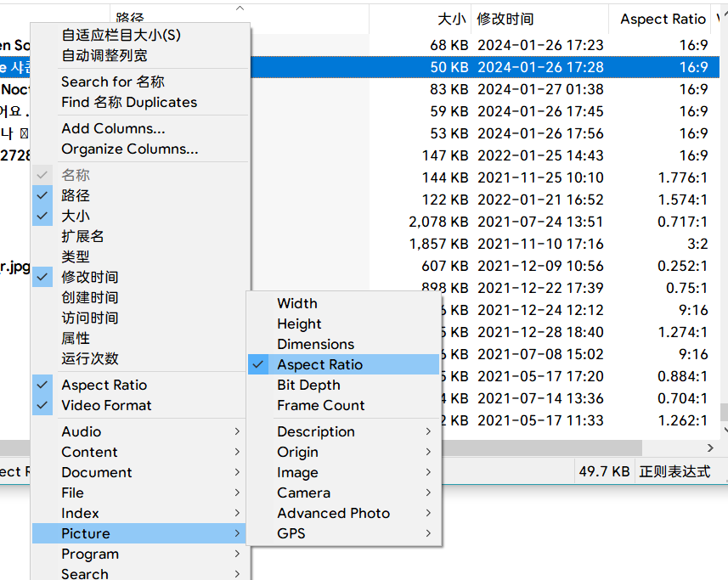The image size is (728, 580).
Task: Sort by the Aspect Ratio column header
Action: coord(663,19)
